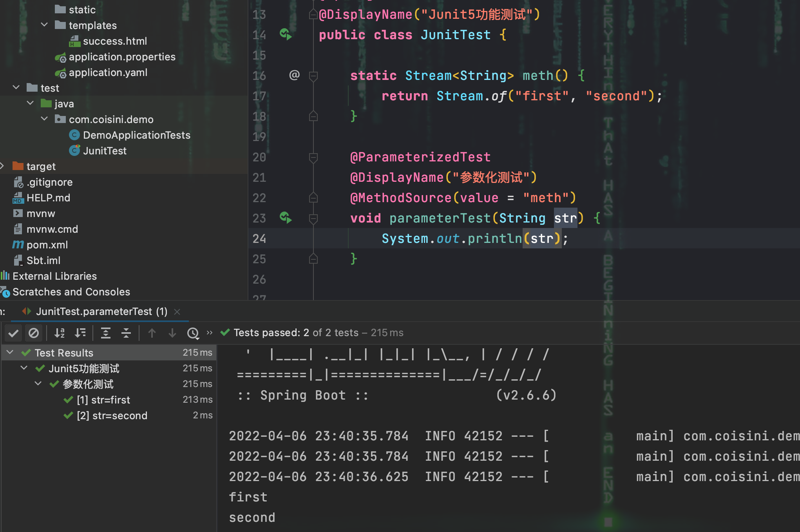Select Scratches and Consoles node
This screenshot has height=532, width=800.
(71, 292)
